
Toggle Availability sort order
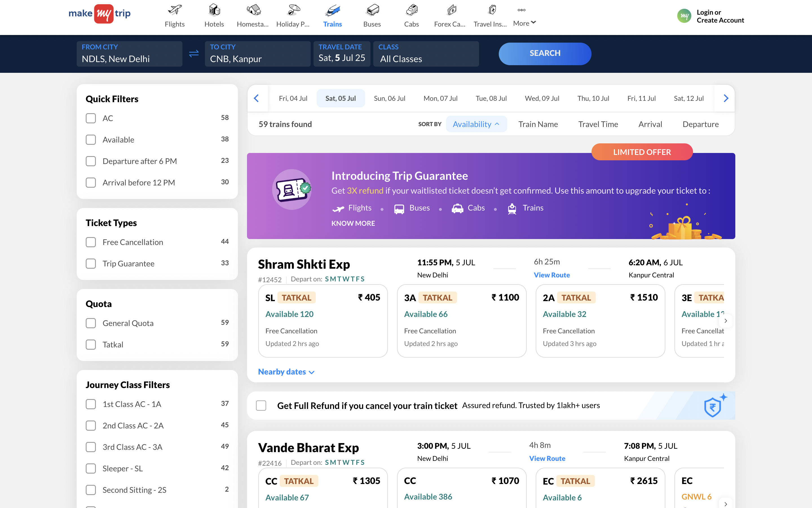(x=476, y=124)
